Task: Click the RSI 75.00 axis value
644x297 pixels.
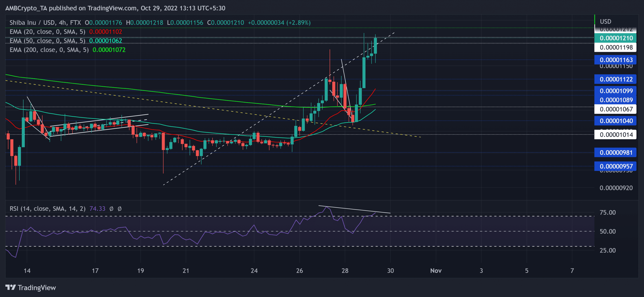Action: click(608, 212)
